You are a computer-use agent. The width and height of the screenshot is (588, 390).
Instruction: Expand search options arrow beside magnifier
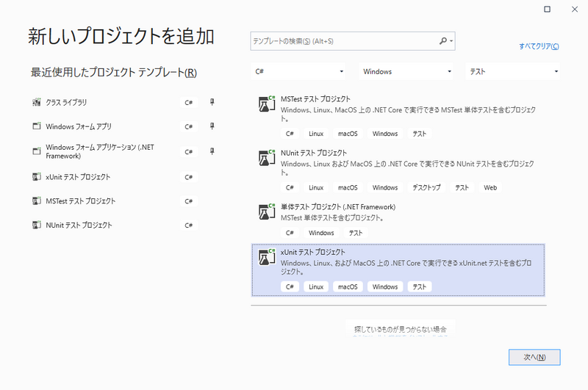[x=451, y=41]
